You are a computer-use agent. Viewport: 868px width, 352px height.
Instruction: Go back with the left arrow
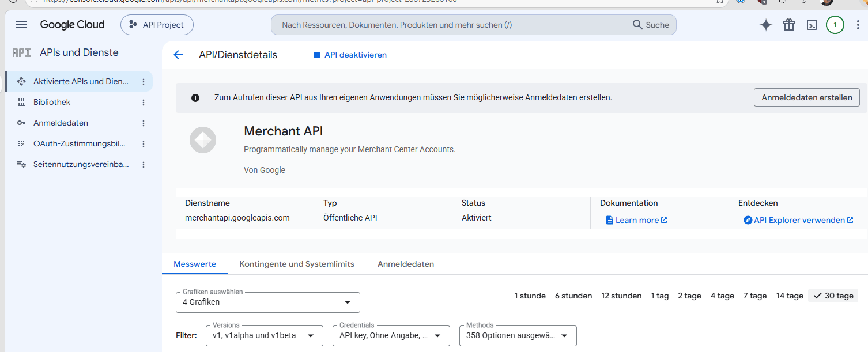pyautogui.click(x=178, y=55)
